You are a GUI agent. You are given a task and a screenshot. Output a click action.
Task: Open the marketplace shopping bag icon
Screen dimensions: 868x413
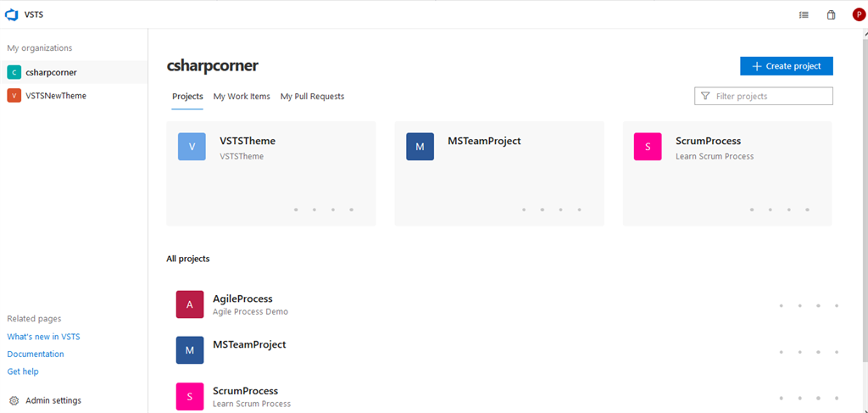pos(831,14)
